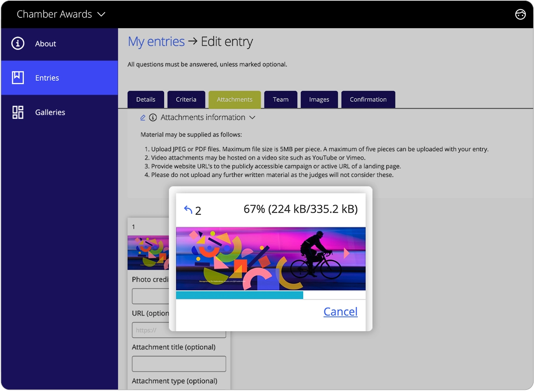The image size is (534, 392).
Task: Click the About info icon in the sidebar
Action: [17, 43]
